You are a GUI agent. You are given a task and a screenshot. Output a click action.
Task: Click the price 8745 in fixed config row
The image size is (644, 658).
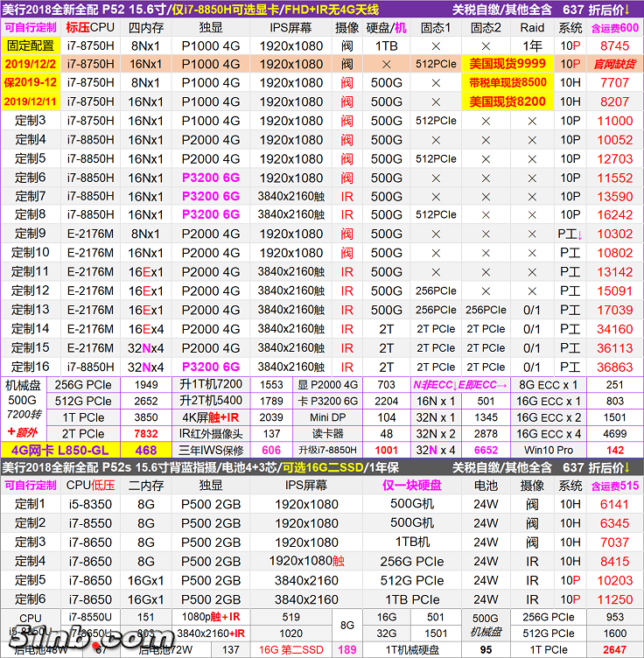click(x=614, y=45)
